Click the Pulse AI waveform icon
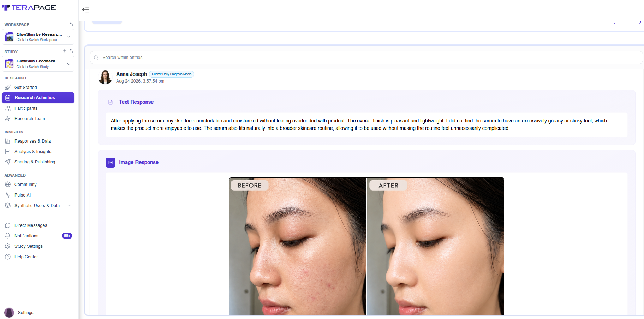This screenshot has height=319, width=644. 8,195
